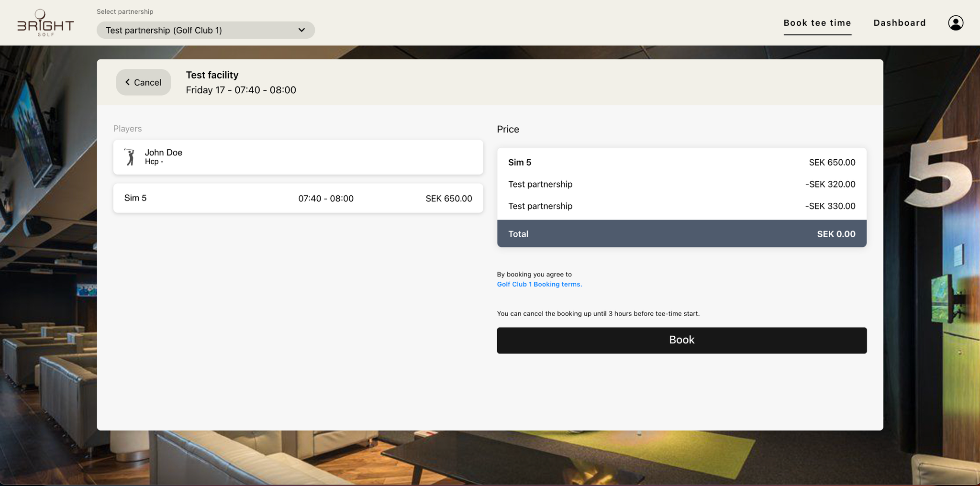Click the Friday 17 - 07:40 - 08:00 date text

click(241, 90)
